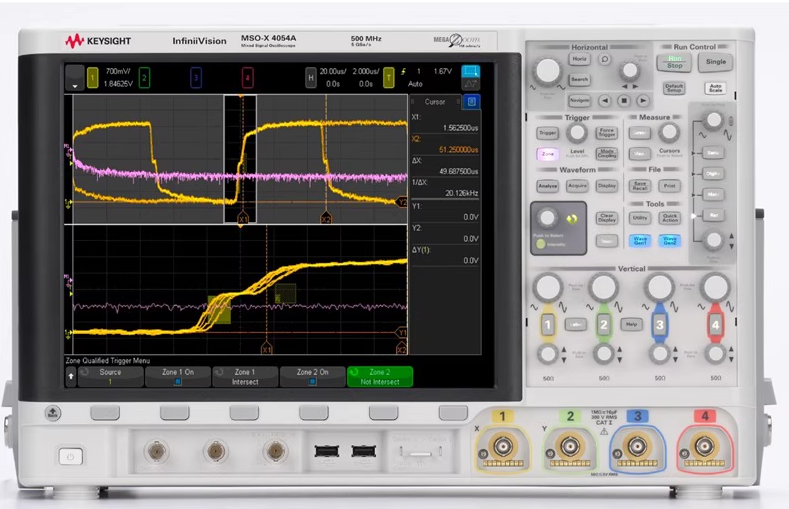Click the Quick Action key
The height and width of the screenshot is (509, 789).
[669, 218]
